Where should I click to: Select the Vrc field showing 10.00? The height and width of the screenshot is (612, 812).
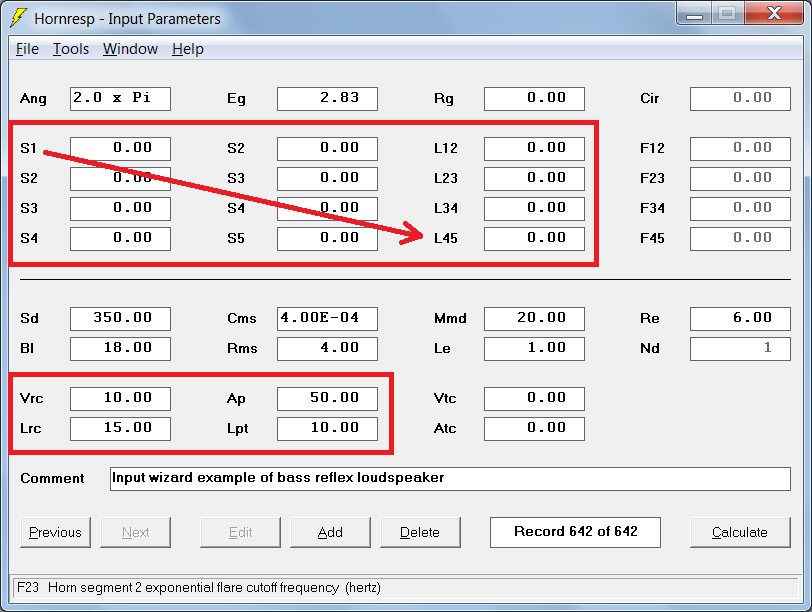pos(120,399)
